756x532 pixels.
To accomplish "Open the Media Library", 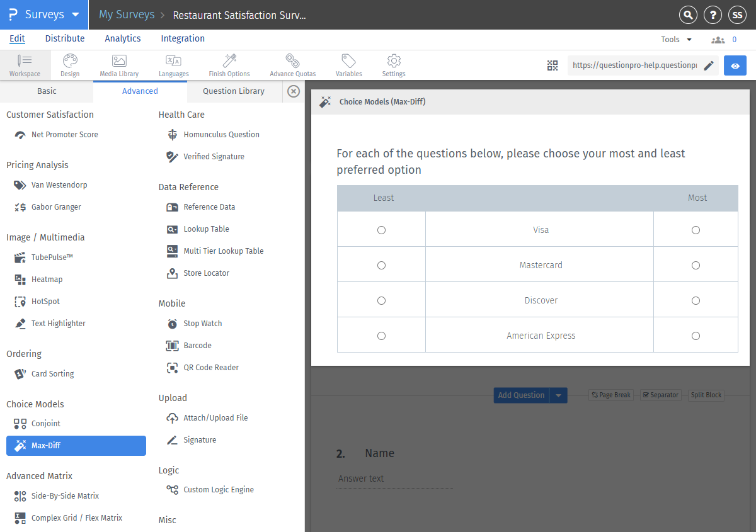I will [119, 65].
